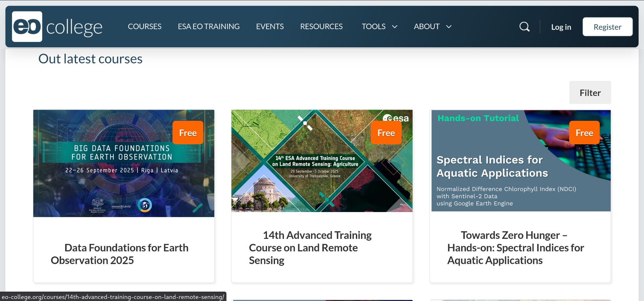Click Free badge on Spectral Indices course
The image size is (644, 301).
584,133
